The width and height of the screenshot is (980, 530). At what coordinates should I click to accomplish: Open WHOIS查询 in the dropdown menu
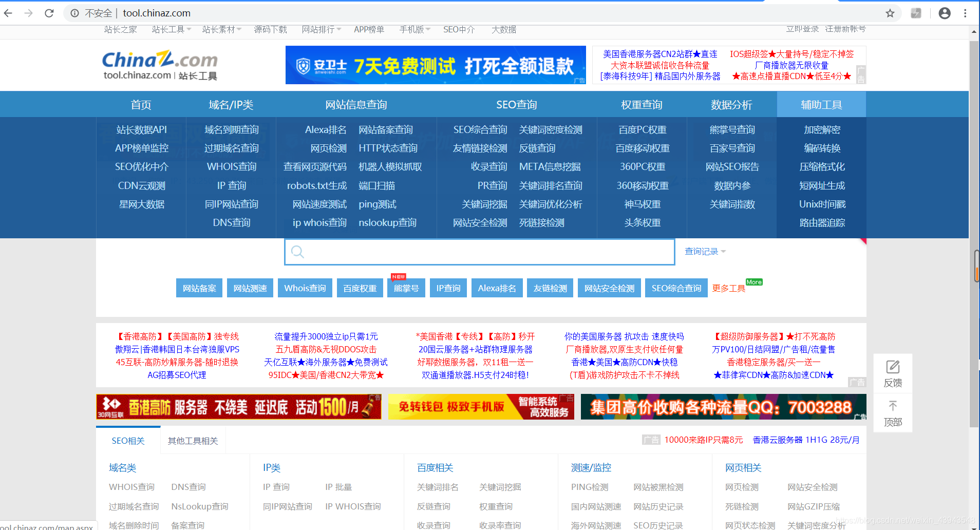[232, 167]
